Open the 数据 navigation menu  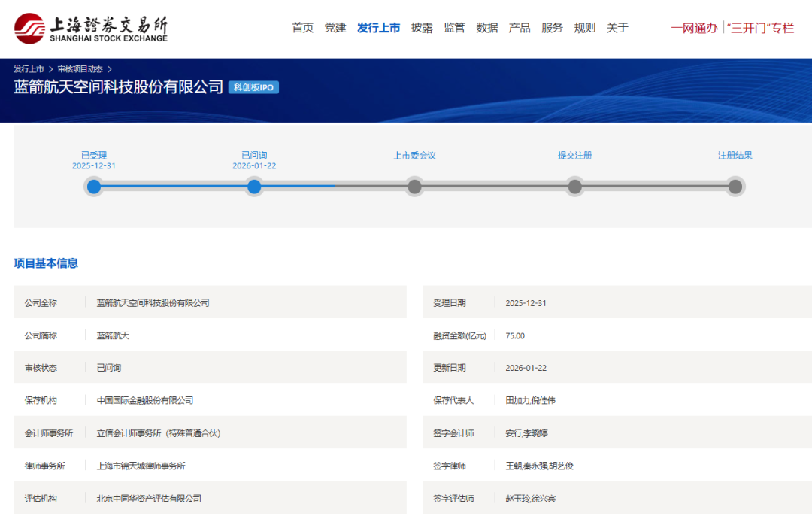pos(487,27)
